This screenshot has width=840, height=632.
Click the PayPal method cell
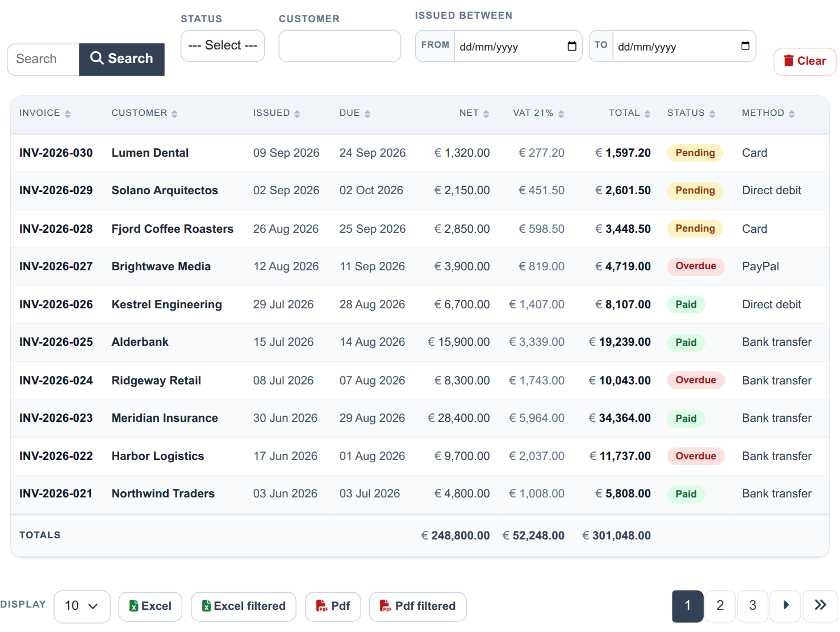760,266
